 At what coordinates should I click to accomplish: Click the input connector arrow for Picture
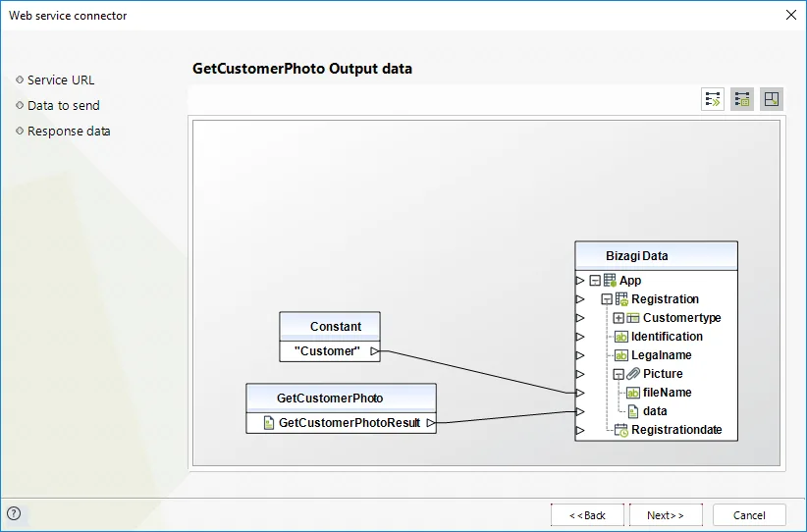pyautogui.click(x=580, y=374)
